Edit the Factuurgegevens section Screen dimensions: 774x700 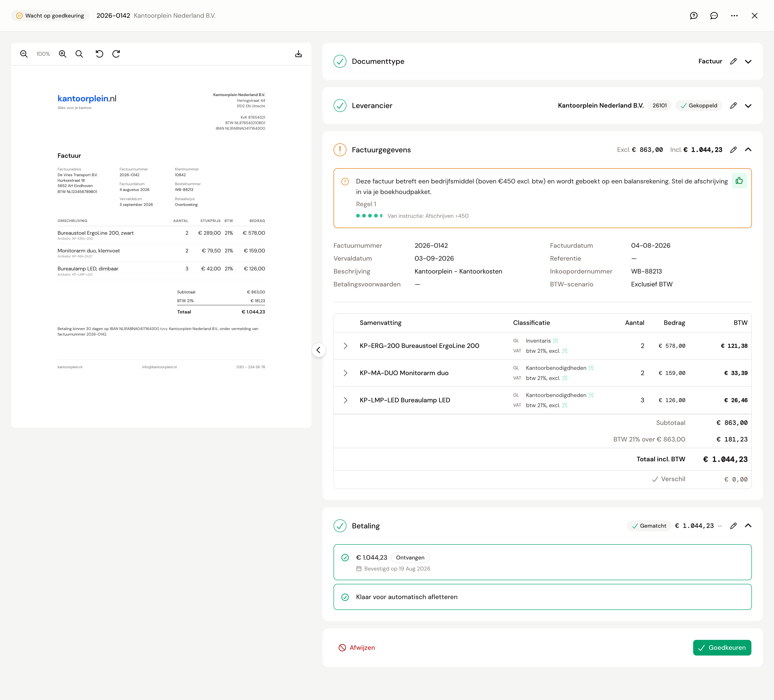click(x=733, y=150)
